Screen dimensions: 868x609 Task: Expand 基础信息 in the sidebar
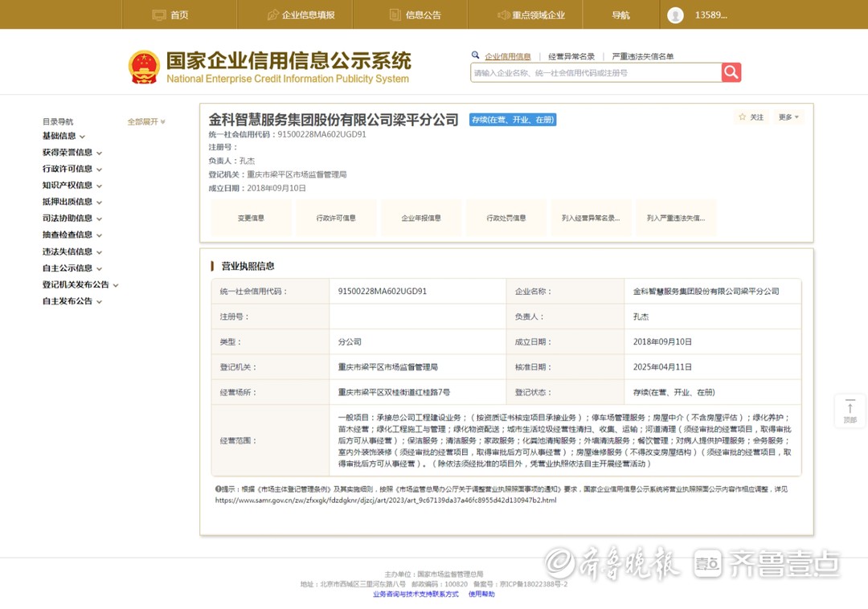point(63,136)
